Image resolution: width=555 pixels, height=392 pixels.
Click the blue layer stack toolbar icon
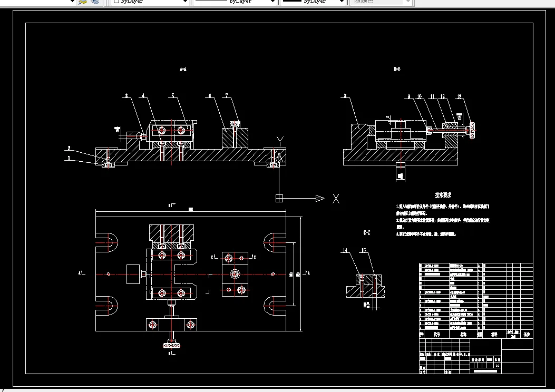tap(95, 2)
